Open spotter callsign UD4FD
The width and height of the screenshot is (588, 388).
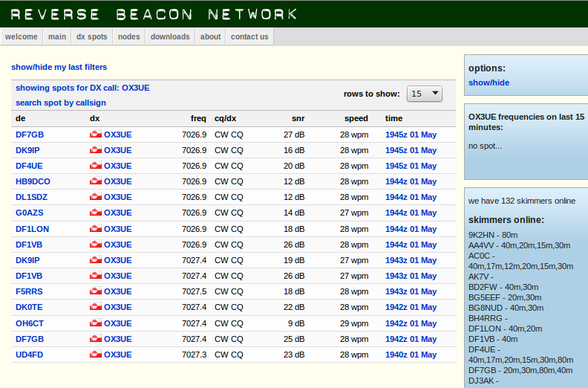click(29, 355)
